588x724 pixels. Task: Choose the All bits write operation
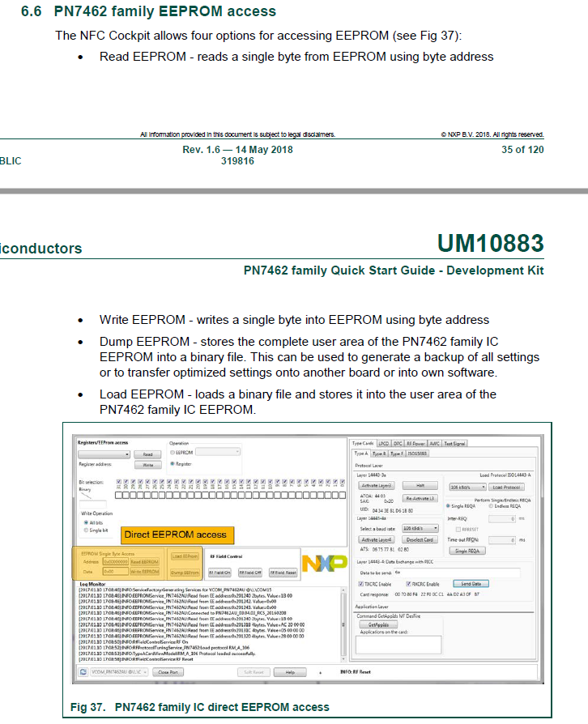click(86, 522)
